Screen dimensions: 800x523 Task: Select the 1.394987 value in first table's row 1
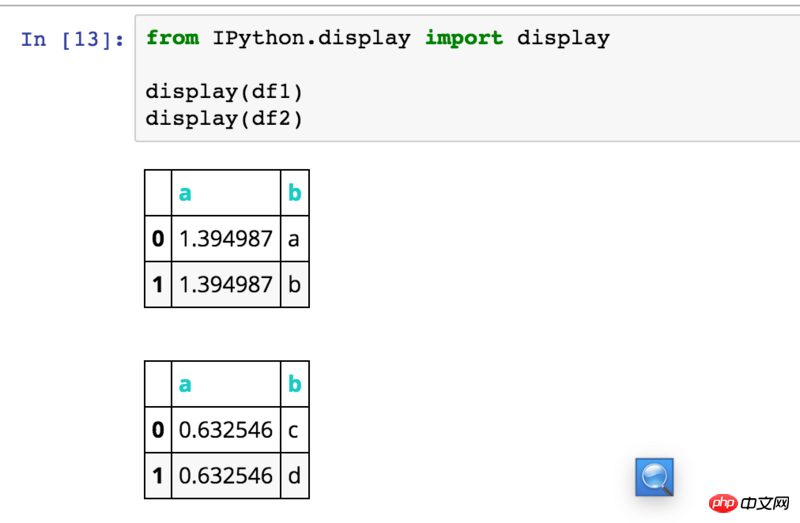(x=225, y=284)
